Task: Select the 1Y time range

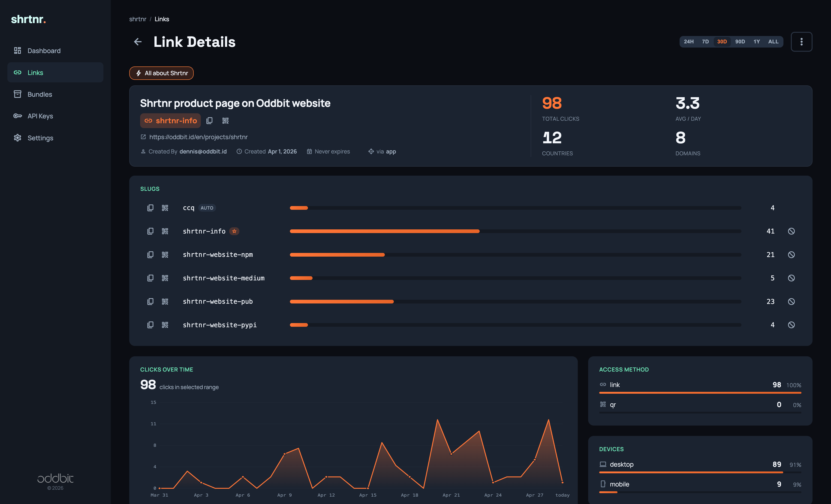Action: (756, 42)
